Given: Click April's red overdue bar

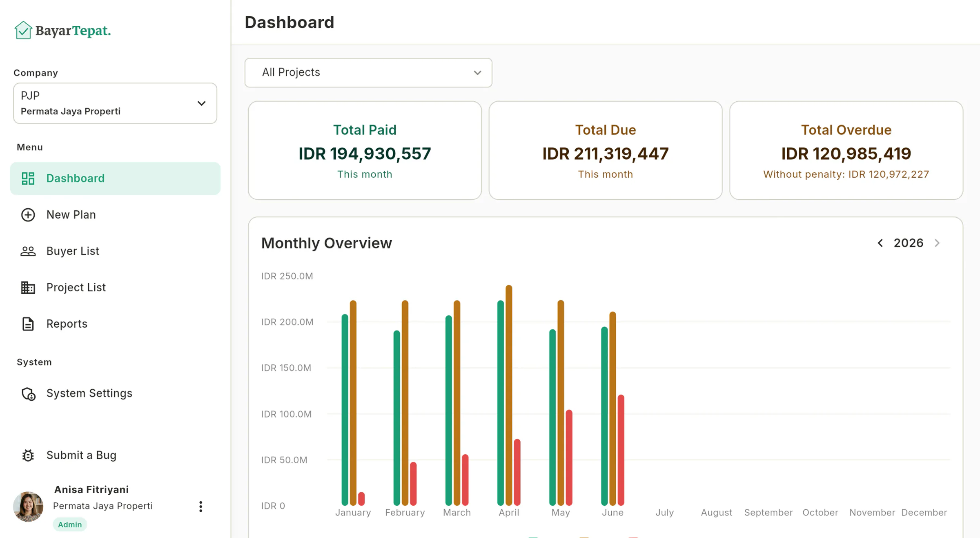Looking at the screenshot, I should click(x=517, y=472).
